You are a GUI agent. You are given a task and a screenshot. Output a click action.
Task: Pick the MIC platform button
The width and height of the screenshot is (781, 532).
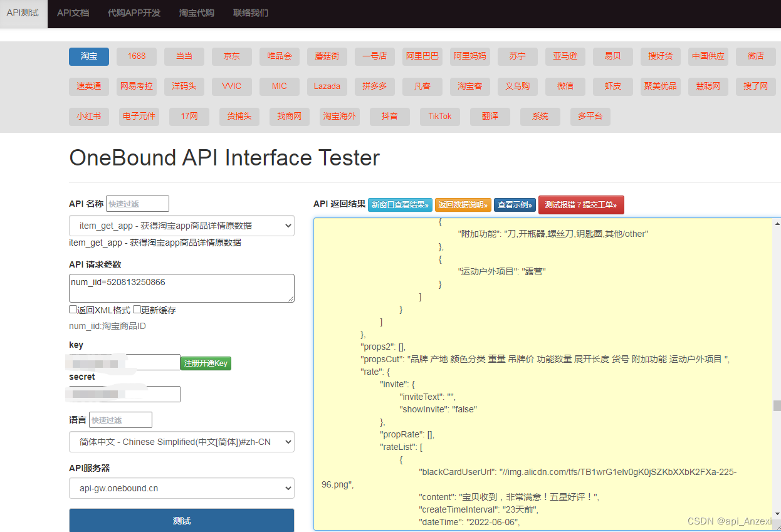pyautogui.click(x=280, y=86)
